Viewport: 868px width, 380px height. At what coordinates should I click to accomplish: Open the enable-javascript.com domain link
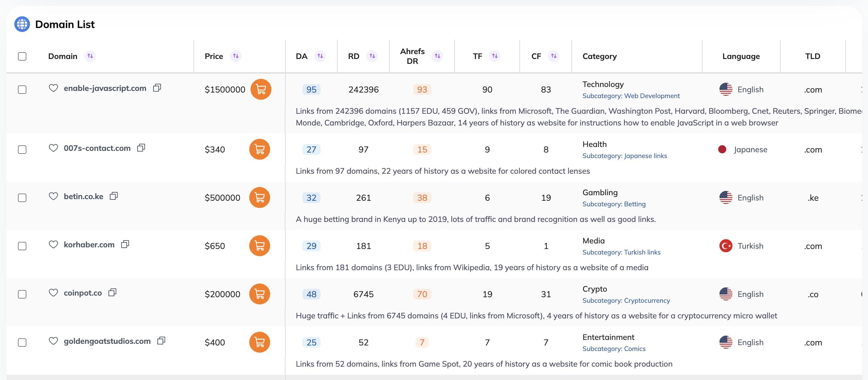tap(105, 88)
